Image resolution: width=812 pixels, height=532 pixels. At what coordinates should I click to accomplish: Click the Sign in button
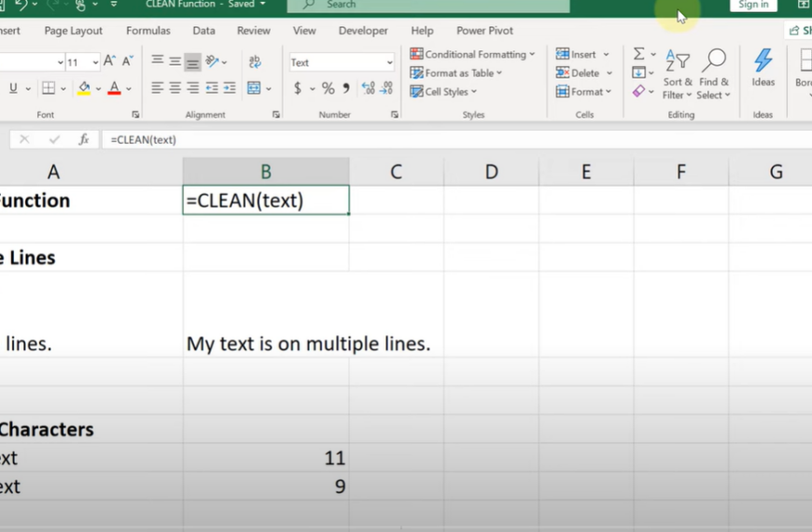[753, 6]
